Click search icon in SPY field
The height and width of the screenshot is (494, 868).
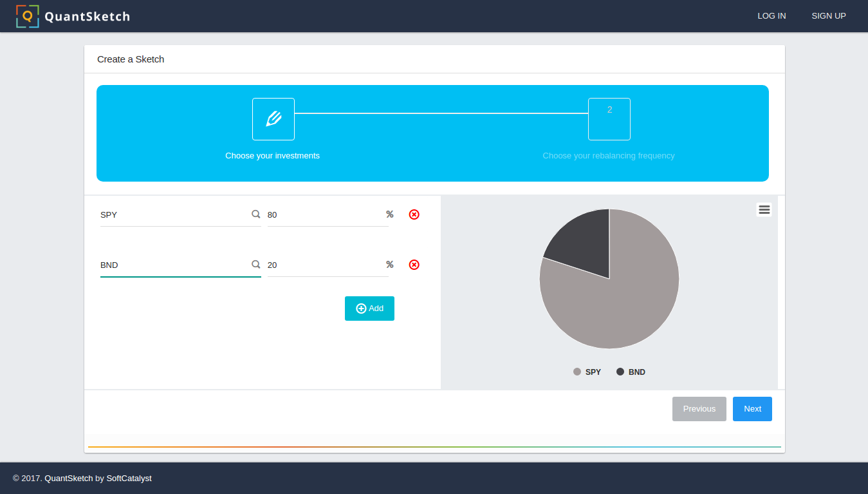click(x=255, y=214)
